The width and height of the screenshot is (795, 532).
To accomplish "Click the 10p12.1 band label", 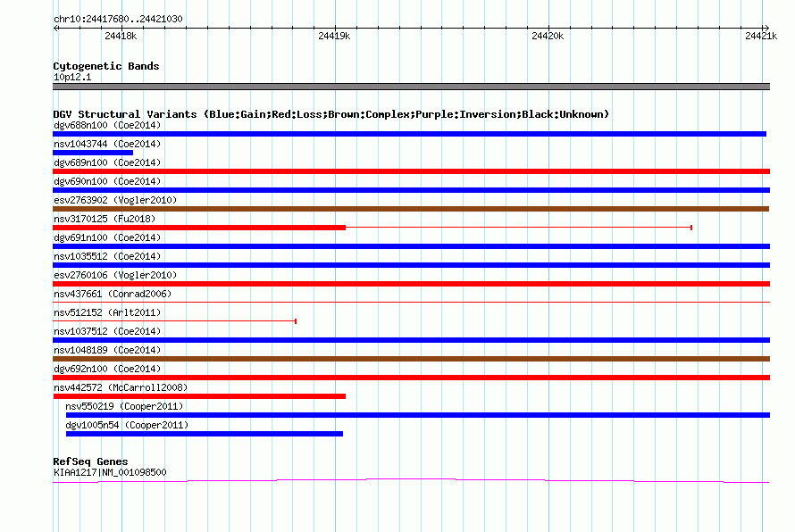I will point(72,77).
